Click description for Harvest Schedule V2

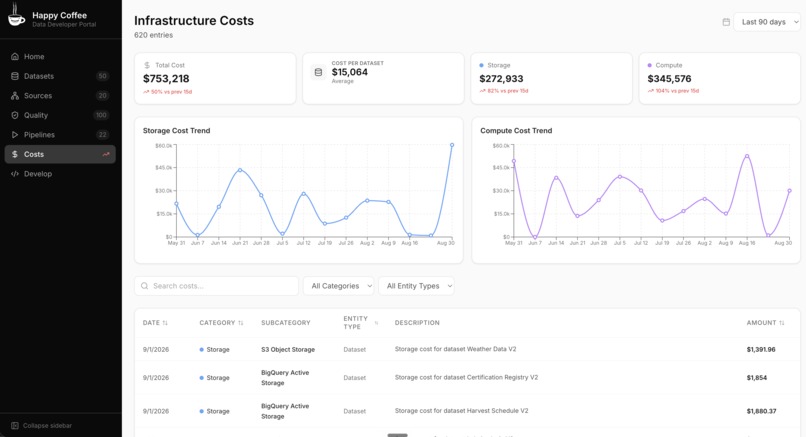pos(461,411)
